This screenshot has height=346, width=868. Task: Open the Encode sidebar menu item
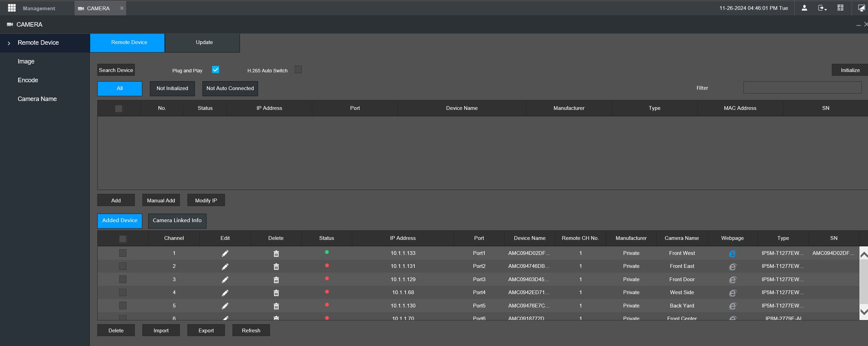click(x=28, y=80)
